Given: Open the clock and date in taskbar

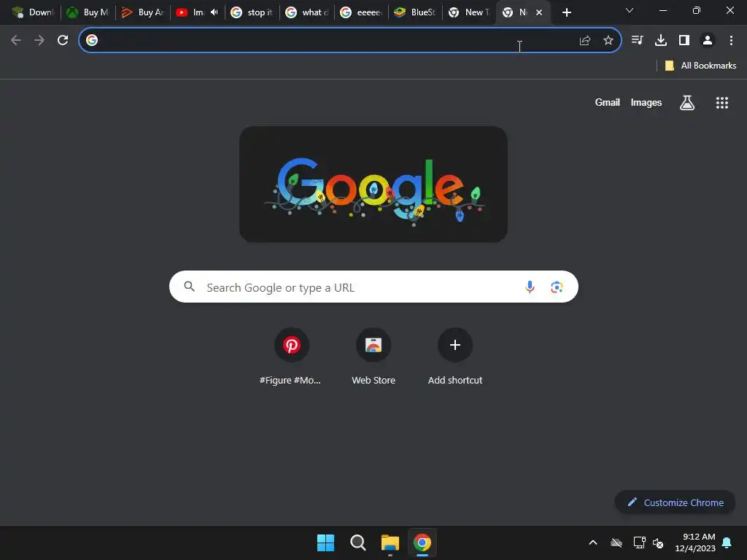Looking at the screenshot, I should (695, 542).
